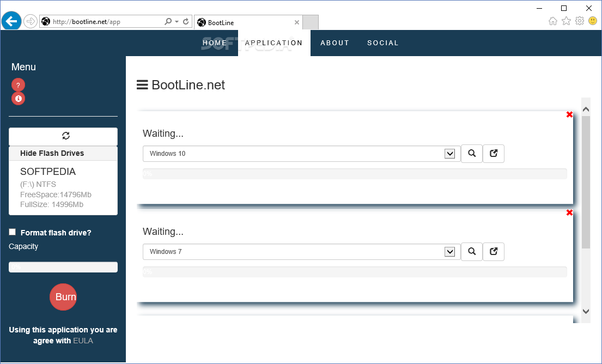Open favorites star icon

click(x=566, y=21)
